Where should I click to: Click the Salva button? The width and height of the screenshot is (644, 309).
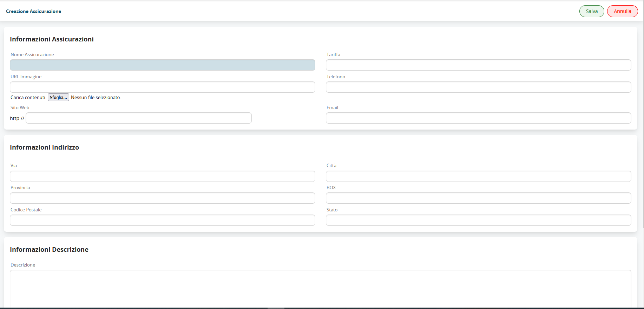591,11
